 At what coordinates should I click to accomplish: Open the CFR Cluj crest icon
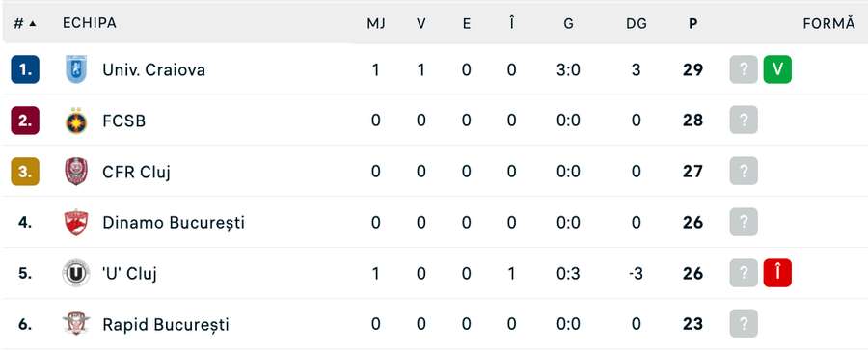[x=76, y=172]
